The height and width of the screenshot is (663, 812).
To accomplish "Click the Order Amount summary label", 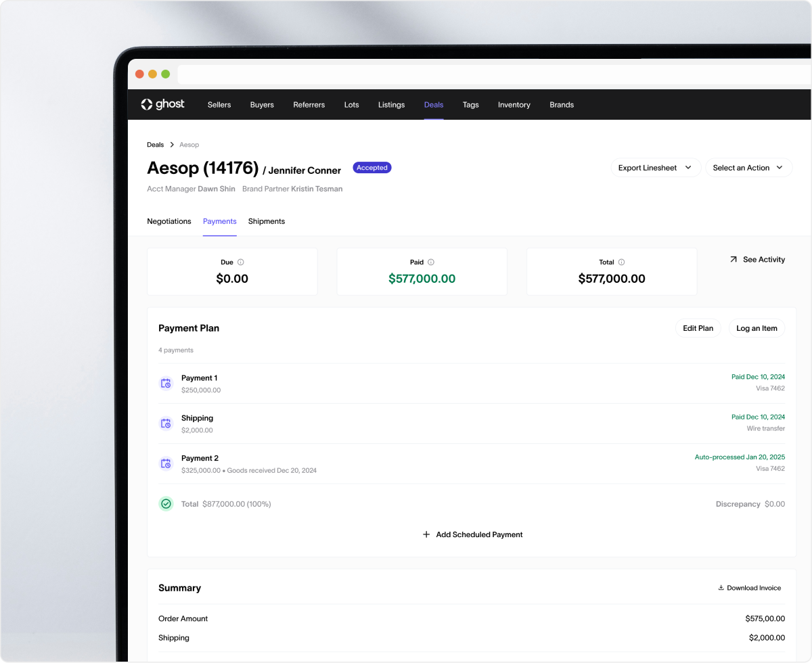I will [x=183, y=618].
